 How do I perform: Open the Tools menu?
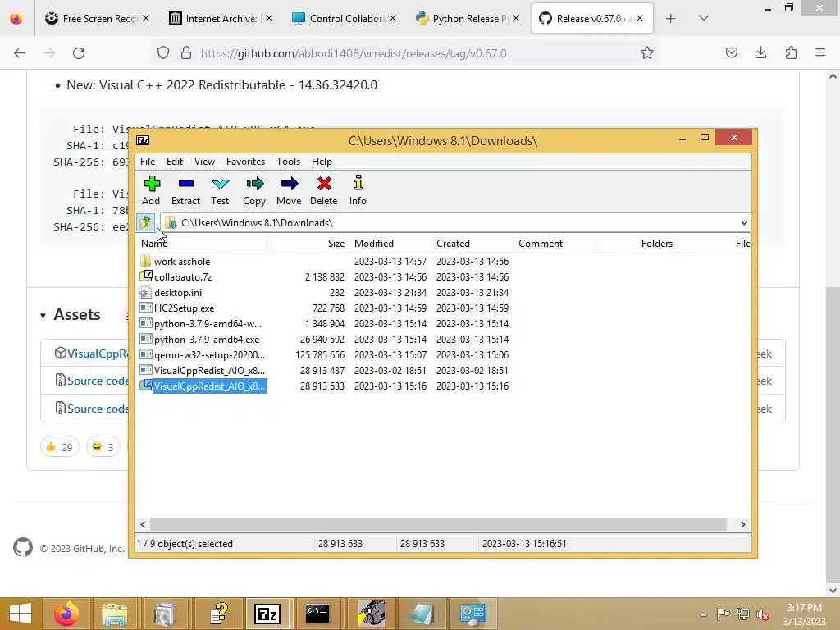288,162
